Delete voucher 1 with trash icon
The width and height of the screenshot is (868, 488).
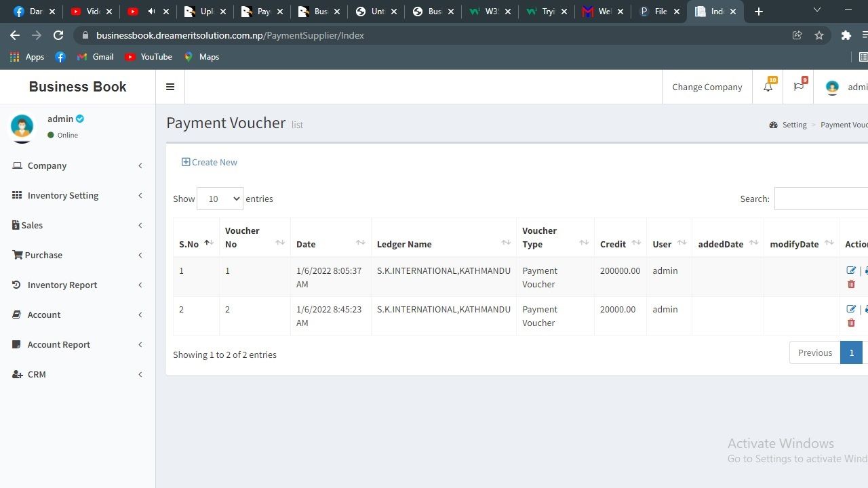(x=851, y=284)
